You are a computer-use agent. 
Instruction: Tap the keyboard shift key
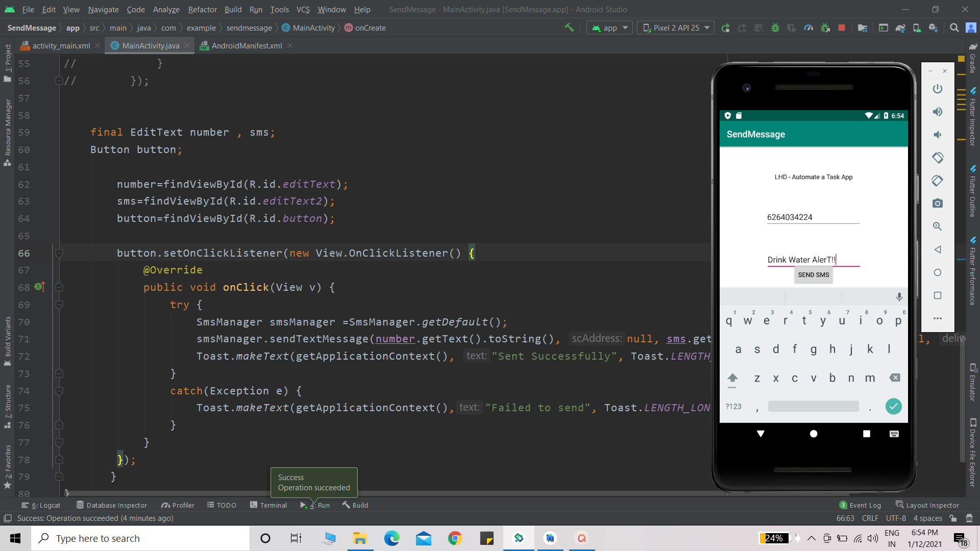(x=732, y=379)
